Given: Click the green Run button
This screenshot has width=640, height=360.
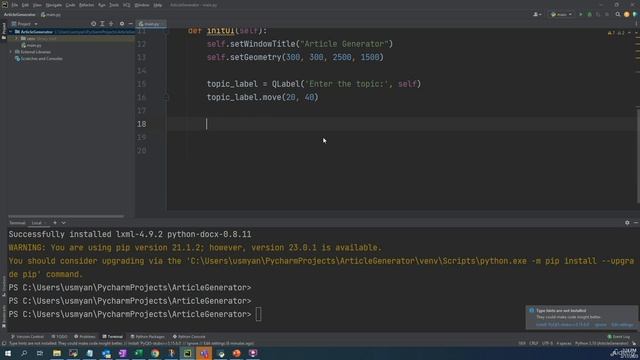Looking at the screenshot, I should pyautogui.click(x=581, y=14).
